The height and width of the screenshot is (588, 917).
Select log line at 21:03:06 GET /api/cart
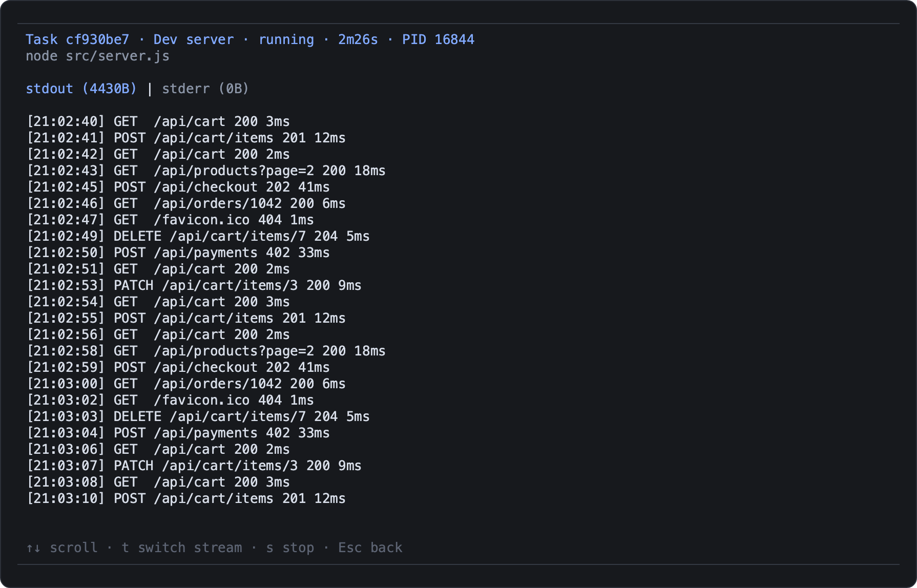158,449
